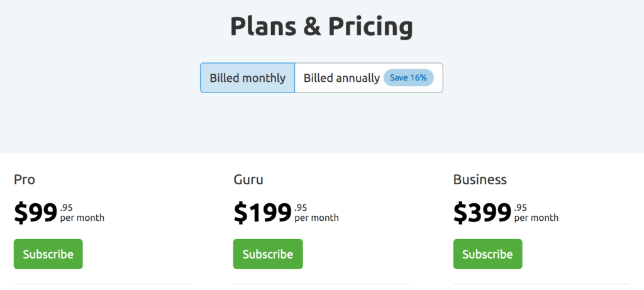Click the $399 price figure

click(482, 213)
